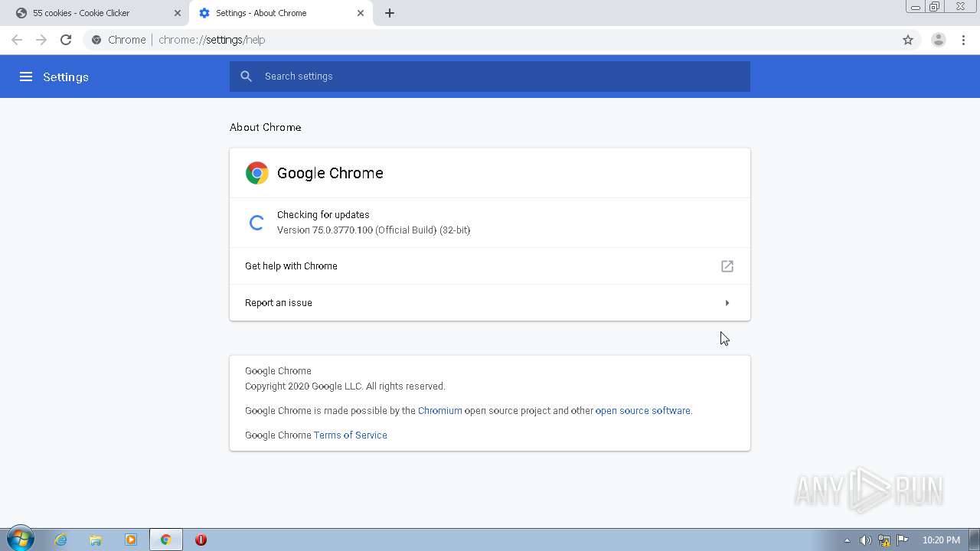Open the volume speaker tray icon
This screenshot has height=551, width=980.
pos(865,540)
